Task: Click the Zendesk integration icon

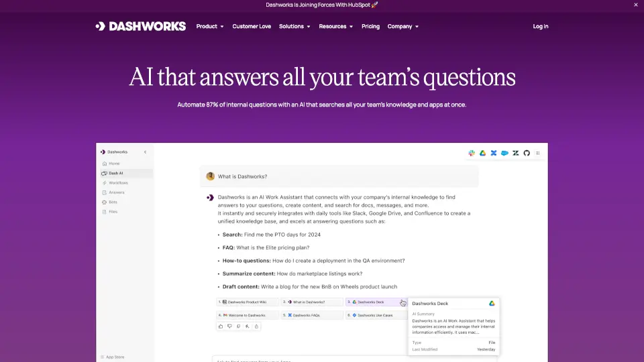Action: coord(516,153)
